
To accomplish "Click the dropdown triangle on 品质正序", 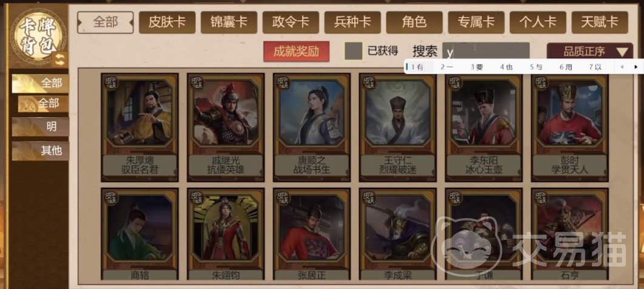I will [622, 52].
